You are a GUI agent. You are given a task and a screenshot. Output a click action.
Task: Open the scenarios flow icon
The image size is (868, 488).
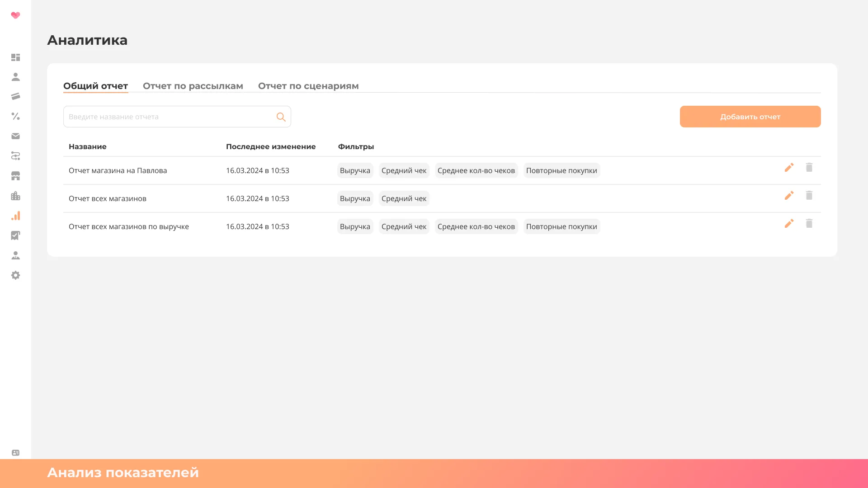15,156
